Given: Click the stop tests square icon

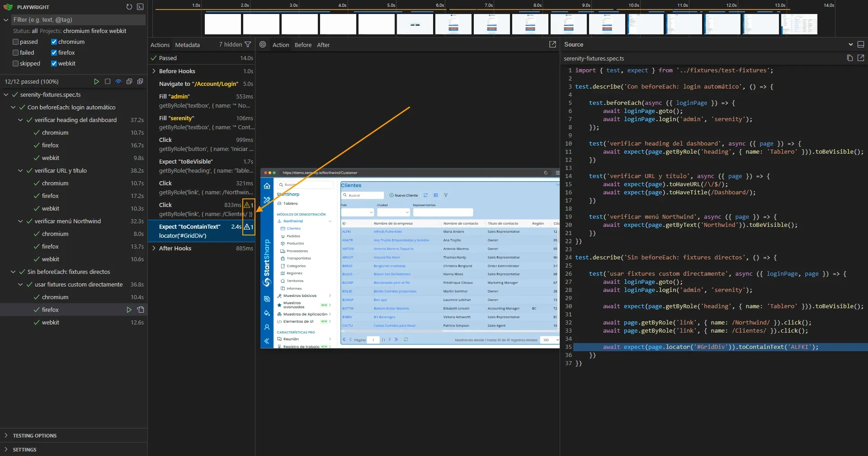Looking at the screenshot, I should (x=108, y=81).
